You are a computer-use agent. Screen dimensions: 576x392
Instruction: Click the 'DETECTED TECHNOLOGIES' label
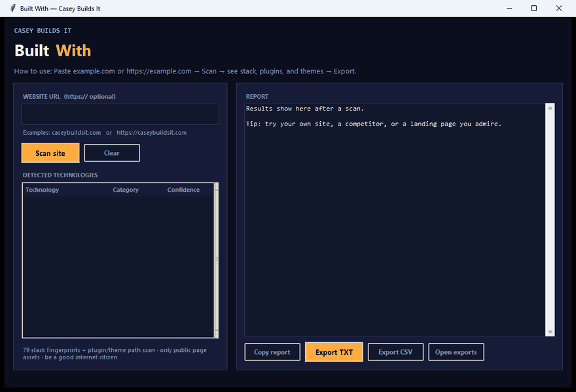[x=60, y=175]
